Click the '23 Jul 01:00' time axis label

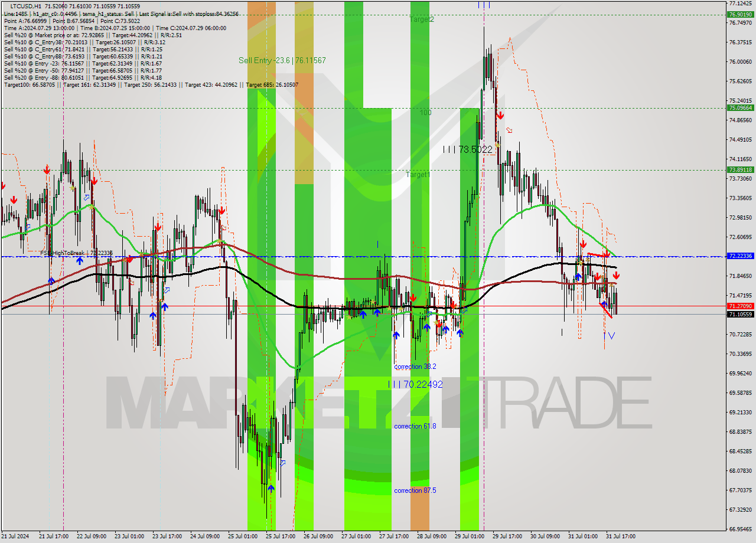tap(129, 537)
